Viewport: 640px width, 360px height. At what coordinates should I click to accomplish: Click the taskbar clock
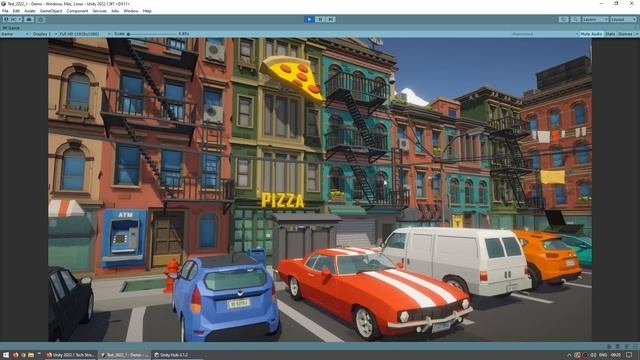(616, 355)
